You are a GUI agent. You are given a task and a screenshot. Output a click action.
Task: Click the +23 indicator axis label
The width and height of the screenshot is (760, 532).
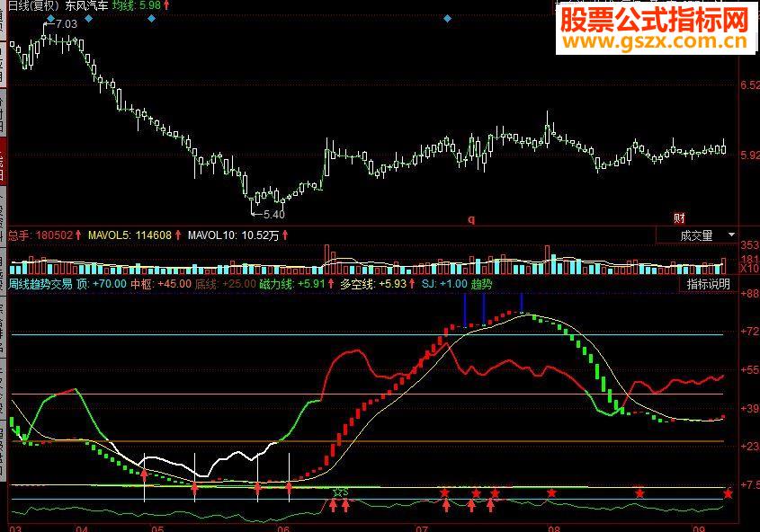750,447
